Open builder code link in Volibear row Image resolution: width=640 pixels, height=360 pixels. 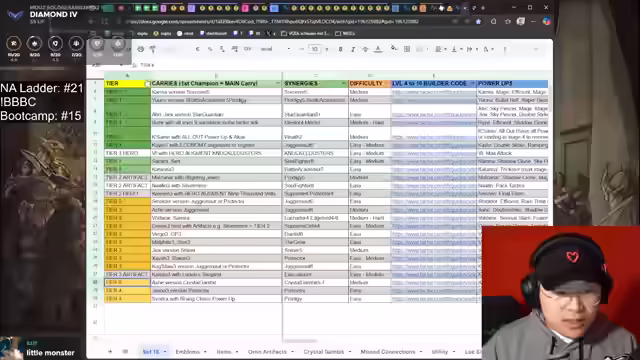(x=433, y=218)
